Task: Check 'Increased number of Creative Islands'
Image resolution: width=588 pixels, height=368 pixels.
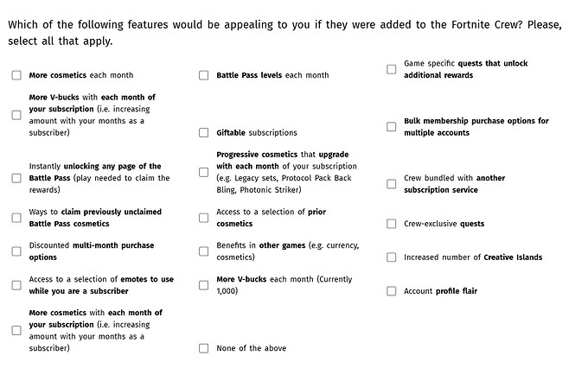Action: point(391,257)
